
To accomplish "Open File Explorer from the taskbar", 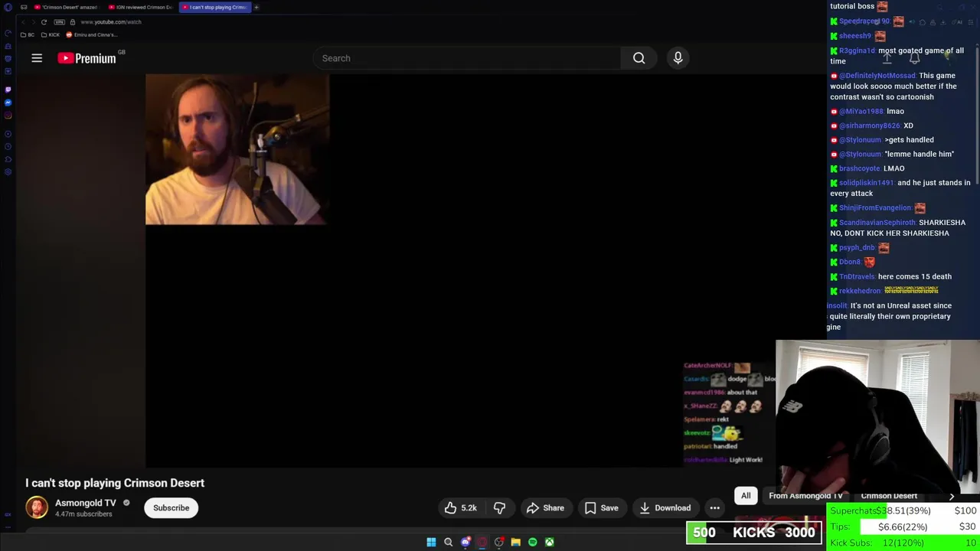I will [x=516, y=542].
